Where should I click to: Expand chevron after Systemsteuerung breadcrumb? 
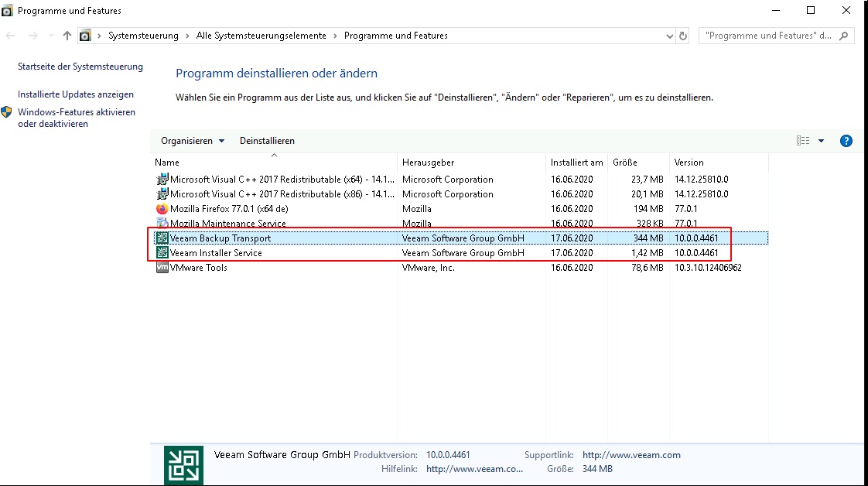(x=187, y=36)
